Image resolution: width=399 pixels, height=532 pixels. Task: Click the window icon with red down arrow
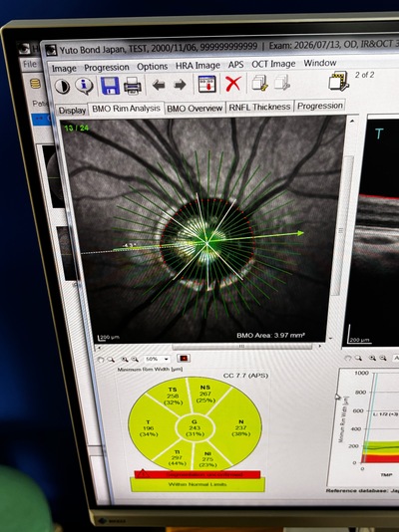coord(206,84)
